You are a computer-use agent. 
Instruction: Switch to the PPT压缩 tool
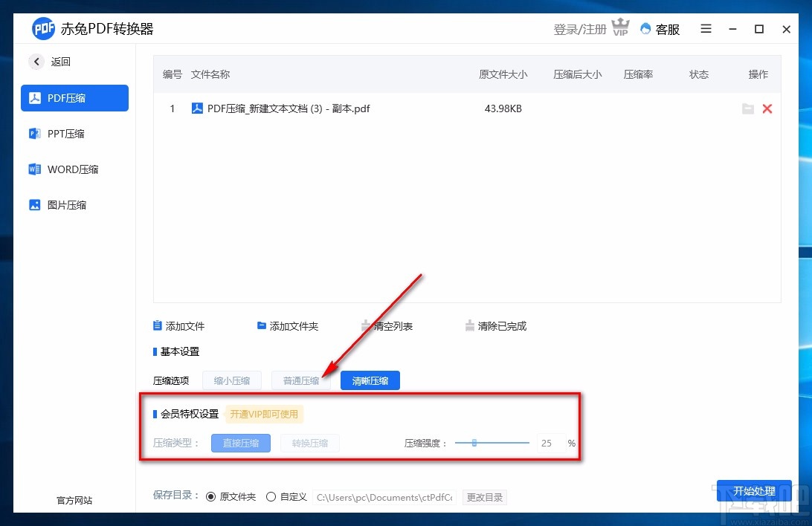point(74,133)
